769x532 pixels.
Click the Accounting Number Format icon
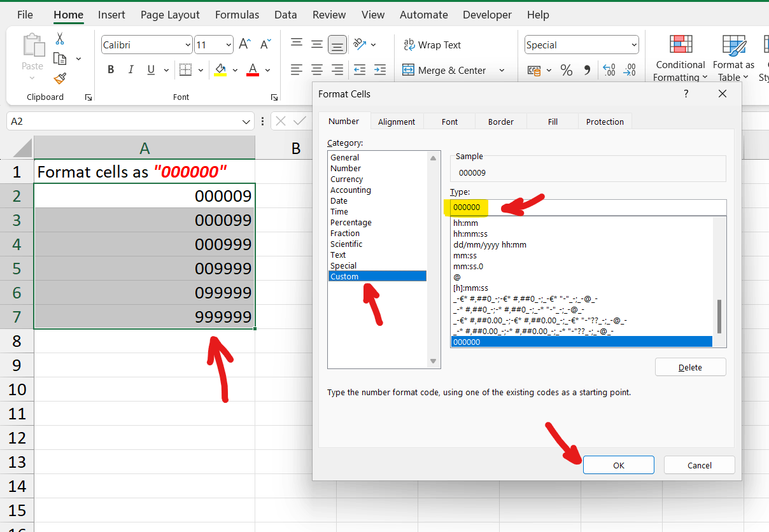pyautogui.click(x=533, y=70)
